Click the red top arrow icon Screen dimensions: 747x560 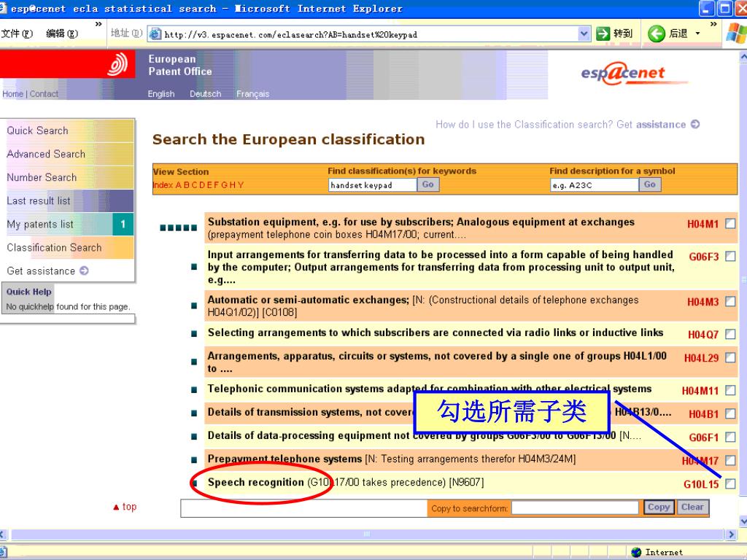point(116,507)
